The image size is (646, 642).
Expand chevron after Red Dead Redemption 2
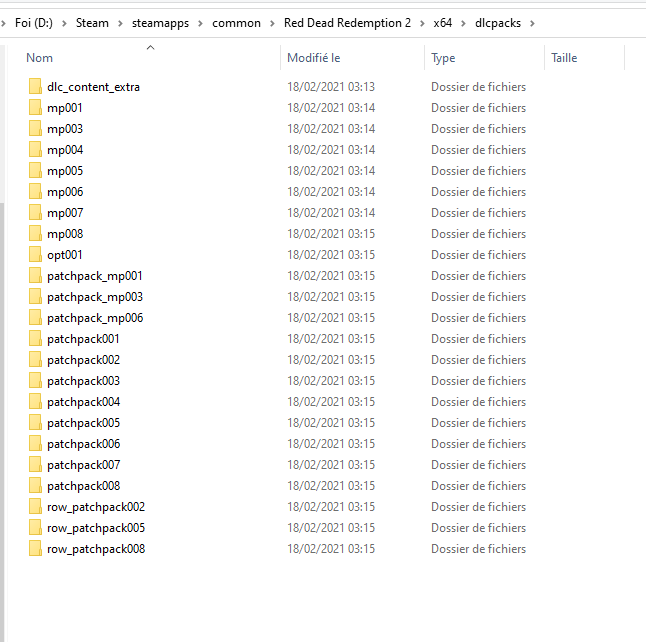(422, 23)
